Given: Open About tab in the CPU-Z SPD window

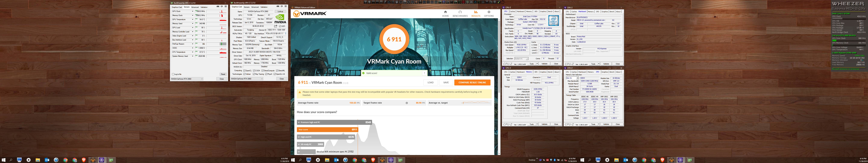Looking at the screenshot, I should click(618, 72).
